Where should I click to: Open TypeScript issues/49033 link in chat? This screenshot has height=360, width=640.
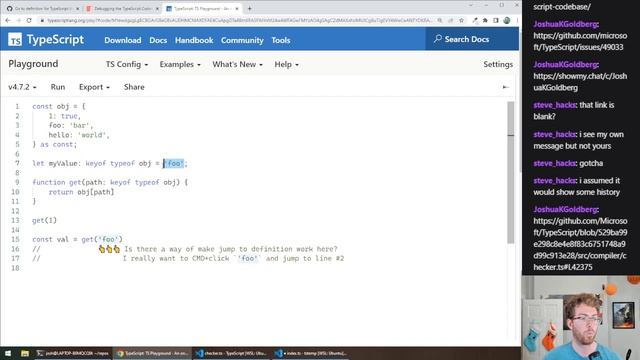coord(580,41)
